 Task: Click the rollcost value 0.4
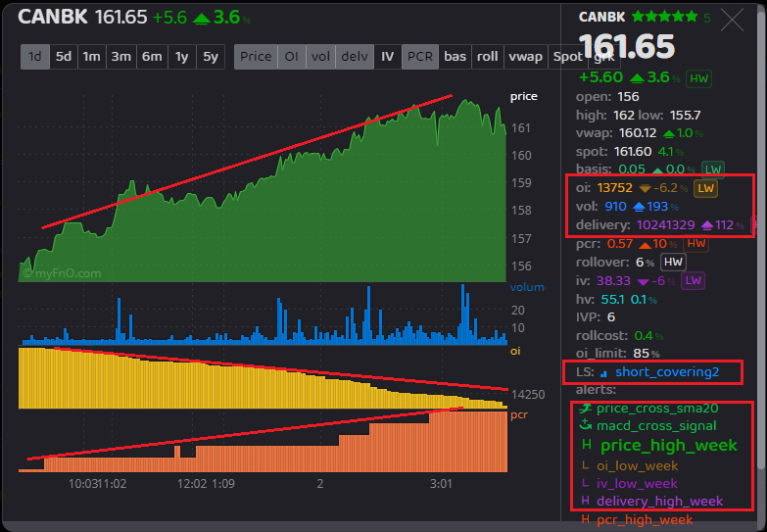click(x=644, y=336)
